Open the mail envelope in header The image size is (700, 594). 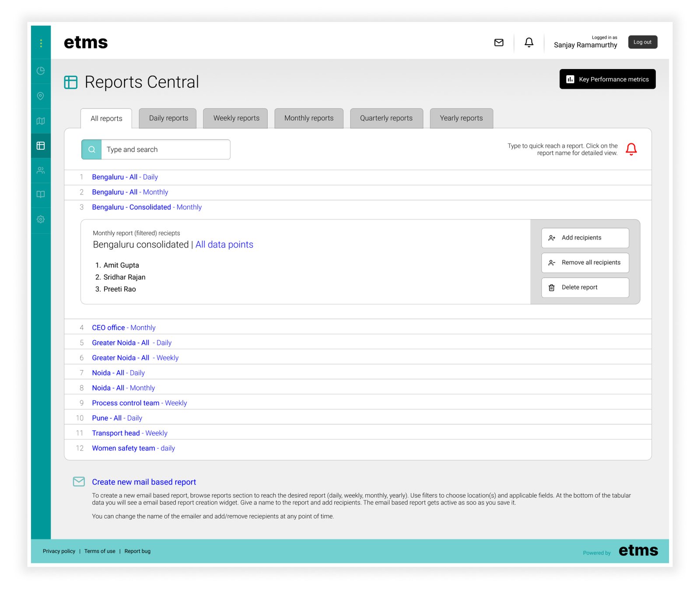tap(499, 42)
